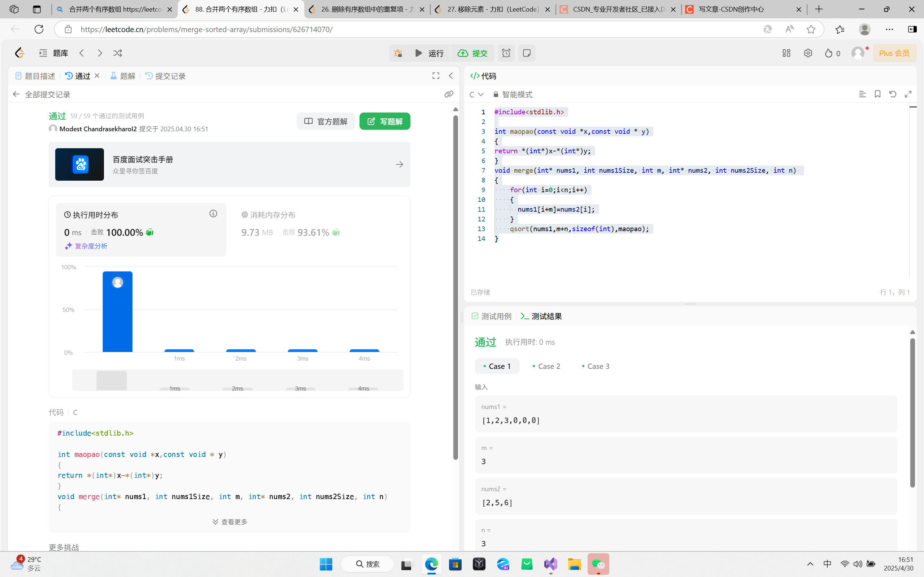Select Case 3 test case
Screen dimensions: 924x577
pos(596,366)
